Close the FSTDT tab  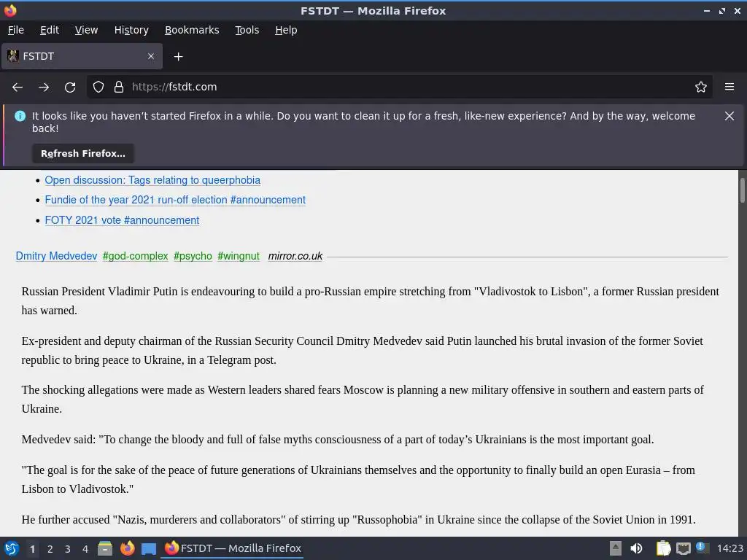click(x=151, y=56)
